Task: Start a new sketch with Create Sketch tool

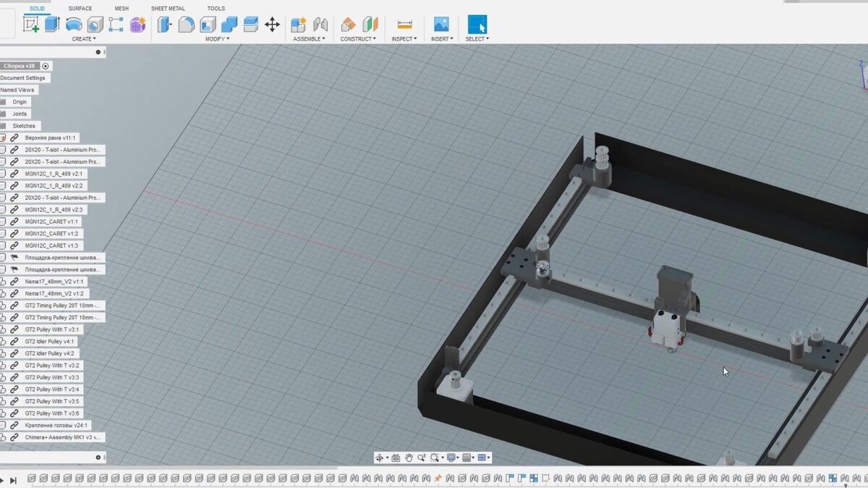Action: point(32,25)
